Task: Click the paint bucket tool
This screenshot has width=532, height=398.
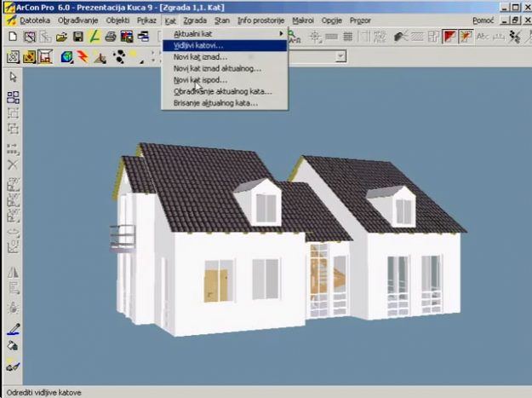Action: [13, 346]
